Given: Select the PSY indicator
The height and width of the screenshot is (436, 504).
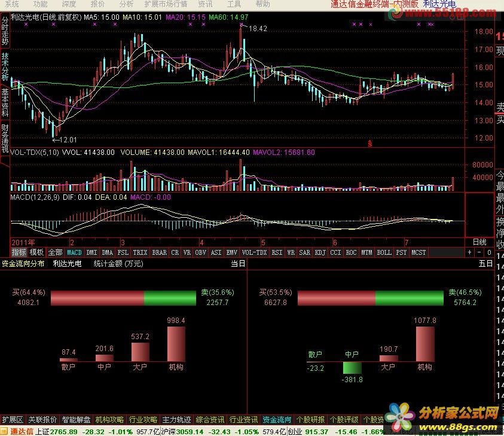Looking at the screenshot, I should coord(401,252).
